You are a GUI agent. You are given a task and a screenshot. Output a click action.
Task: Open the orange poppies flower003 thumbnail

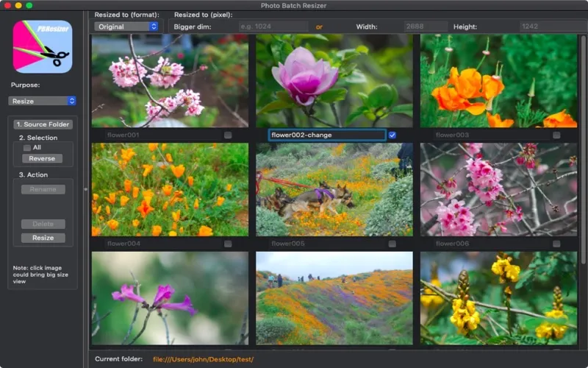point(498,81)
